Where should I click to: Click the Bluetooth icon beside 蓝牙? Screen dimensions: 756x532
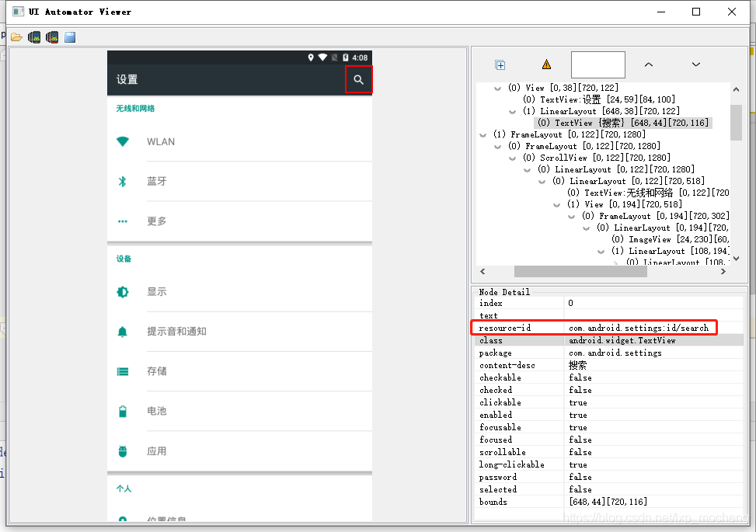coord(123,181)
